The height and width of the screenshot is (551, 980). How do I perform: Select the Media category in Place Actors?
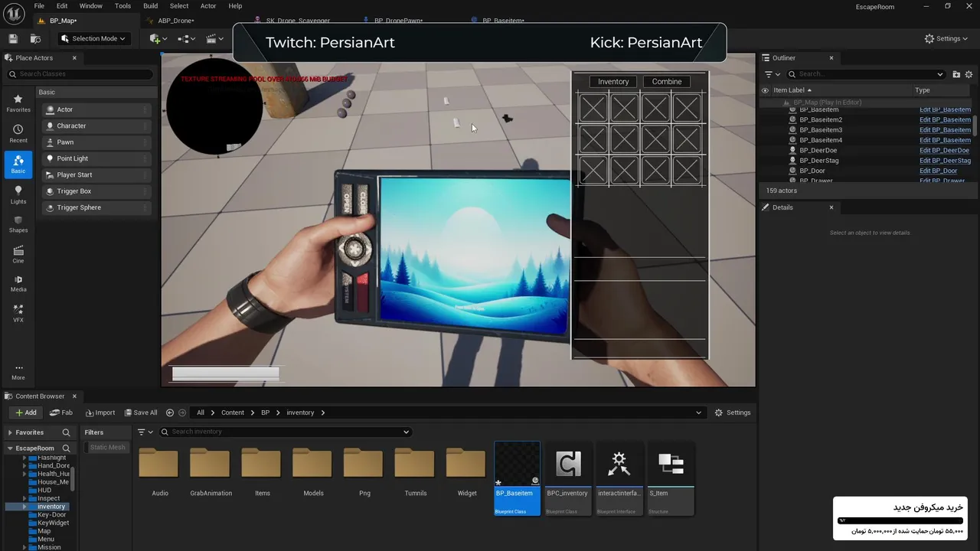pyautogui.click(x=18, y=283)
